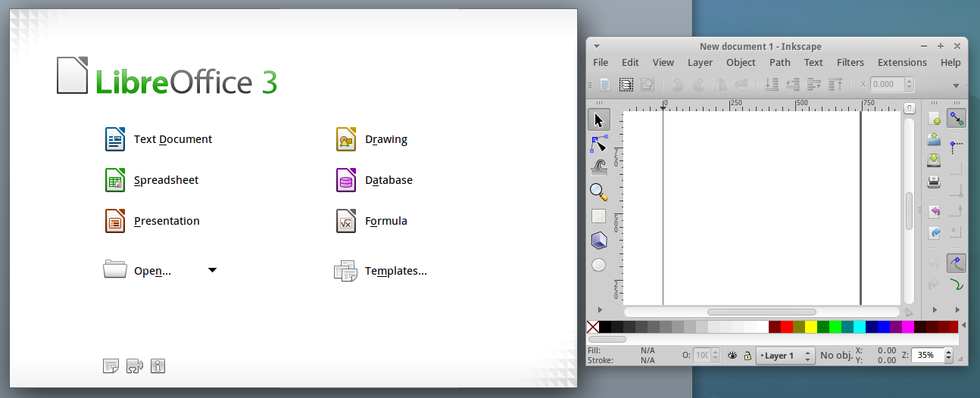Click the zoom 35% stepper arrows
This screenshot has width=980, height=398.
948,355
